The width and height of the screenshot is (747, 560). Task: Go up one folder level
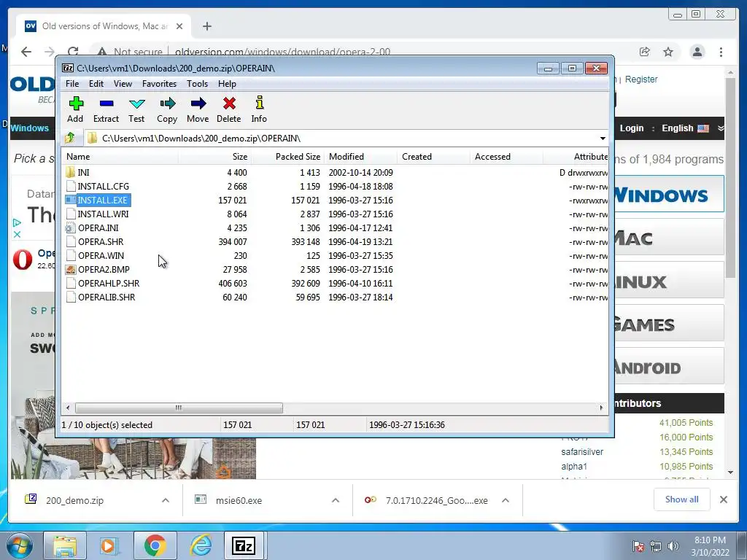click(70, 138)
